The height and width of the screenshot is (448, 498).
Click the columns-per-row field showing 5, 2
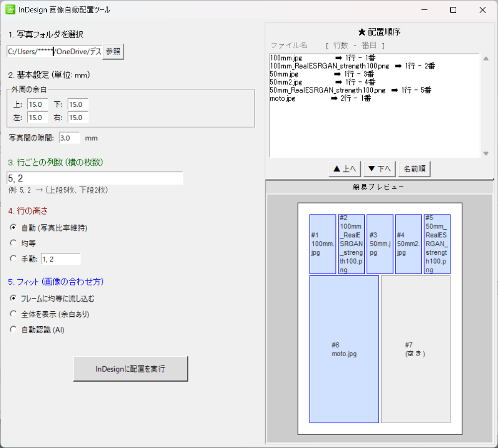tap(95, 178)
